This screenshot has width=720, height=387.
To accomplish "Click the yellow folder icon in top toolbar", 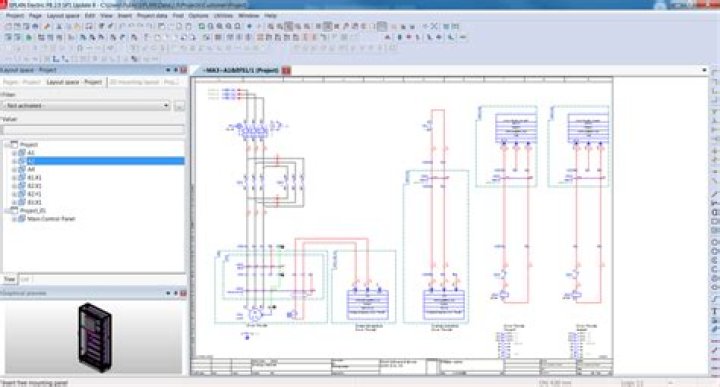I will tap(77, 27).
